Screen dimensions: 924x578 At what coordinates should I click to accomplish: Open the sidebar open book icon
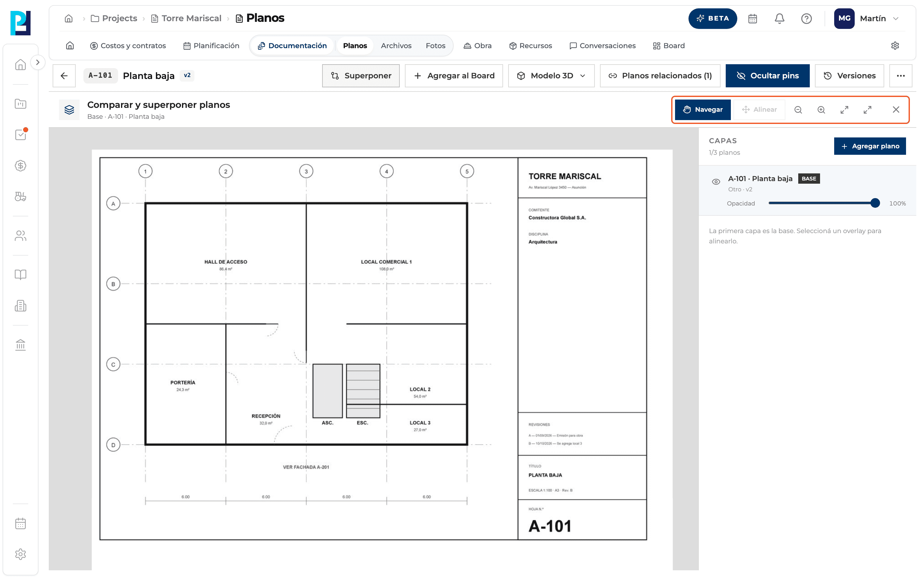click(21, 275)
